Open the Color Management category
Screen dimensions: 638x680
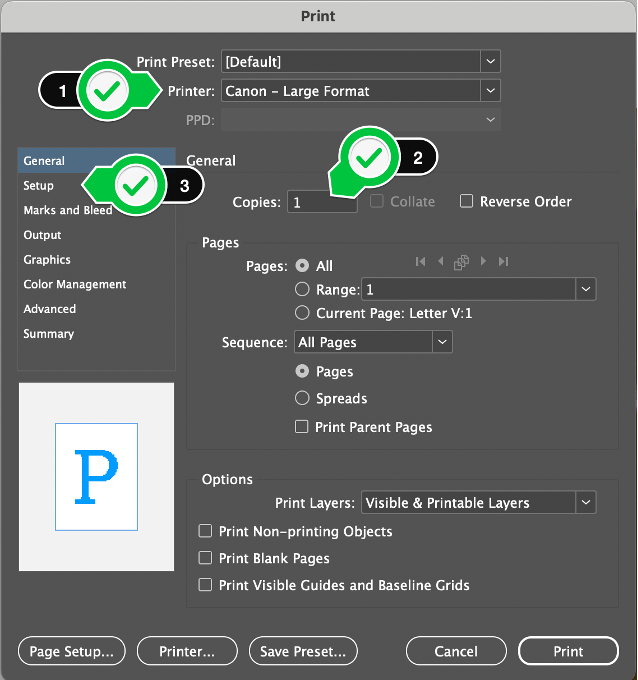click(96, 284)
